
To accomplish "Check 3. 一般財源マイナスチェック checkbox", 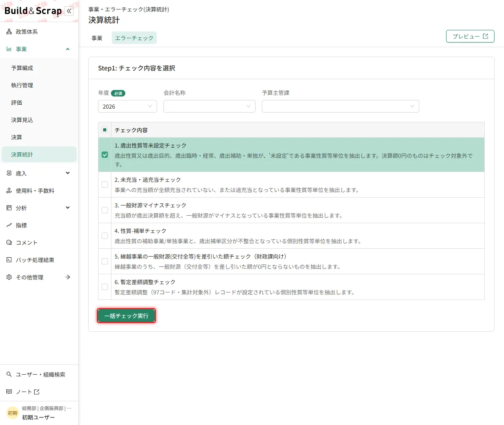I will click(105, 210).
